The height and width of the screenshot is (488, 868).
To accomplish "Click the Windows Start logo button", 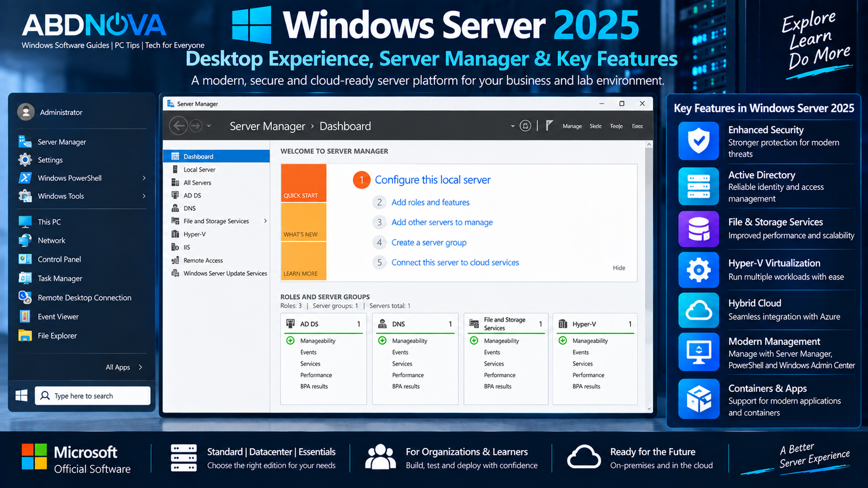I will point(22,396).
